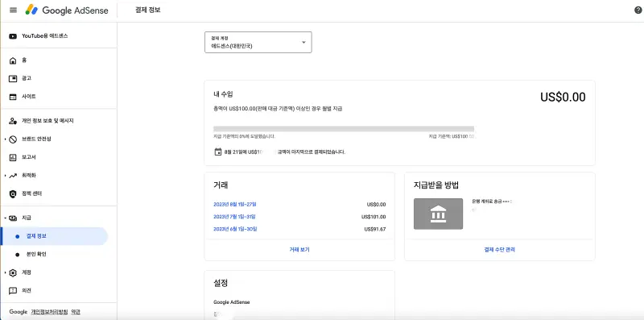Click the 거래 보기 link
644x320 pixels.
pyautogui.click(x=299, y=250)
